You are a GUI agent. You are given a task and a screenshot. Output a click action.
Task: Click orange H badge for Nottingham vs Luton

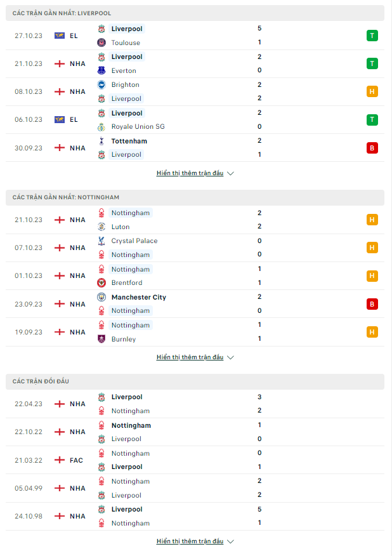tap(372, 220)
